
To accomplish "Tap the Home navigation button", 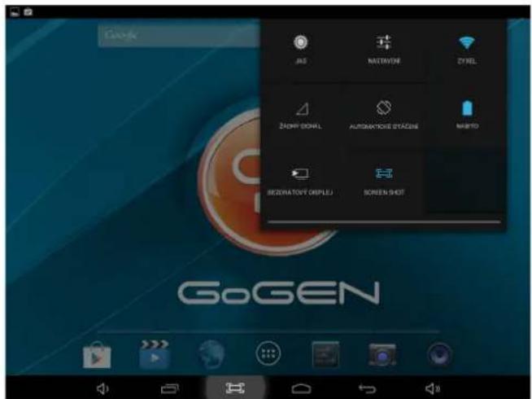I will [x=301, y=388].
